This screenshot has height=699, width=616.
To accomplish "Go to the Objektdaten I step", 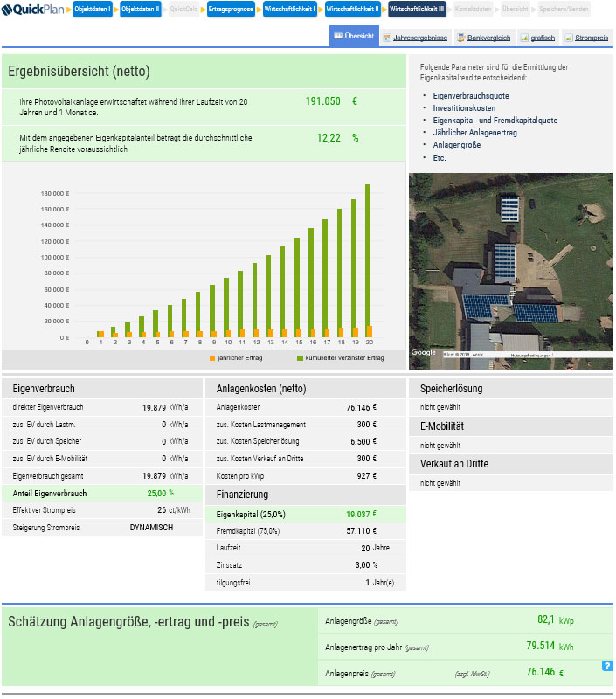I will [92, 10].
